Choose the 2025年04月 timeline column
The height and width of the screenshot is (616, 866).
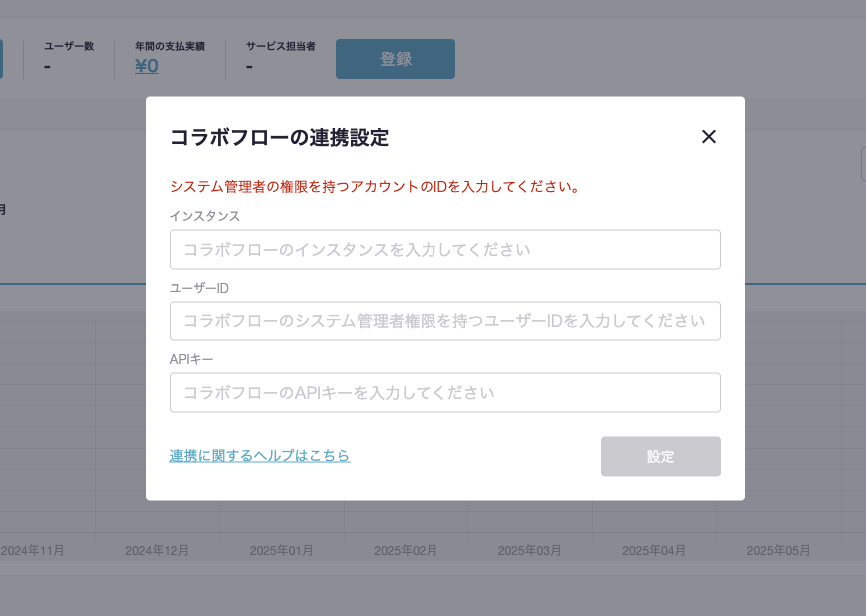click(654, 551)
